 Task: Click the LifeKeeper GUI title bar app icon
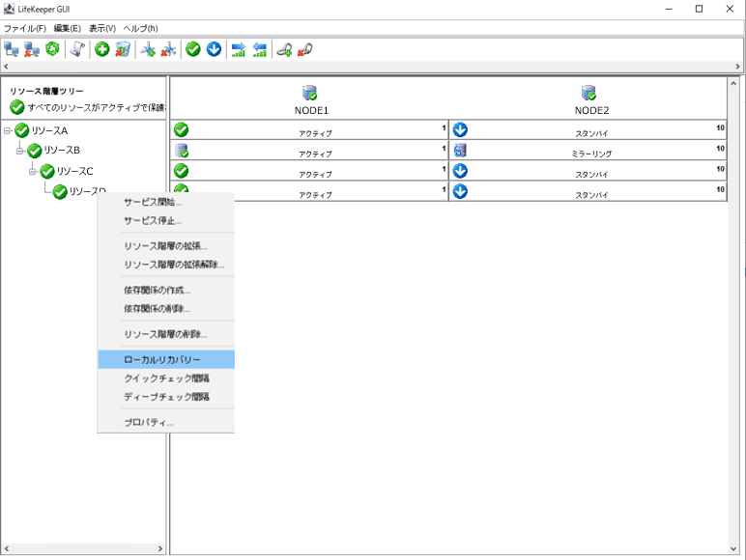coord(9,9)
